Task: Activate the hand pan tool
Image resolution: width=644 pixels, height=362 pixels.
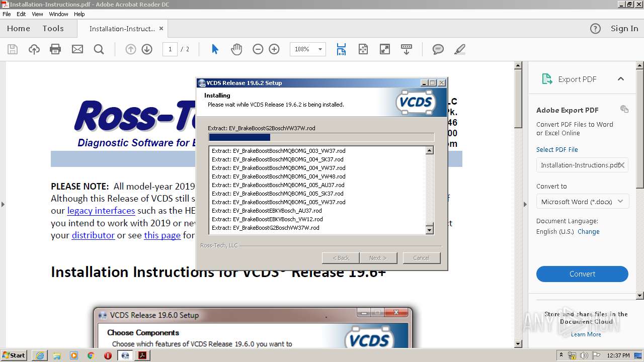Action: [236, 49]
